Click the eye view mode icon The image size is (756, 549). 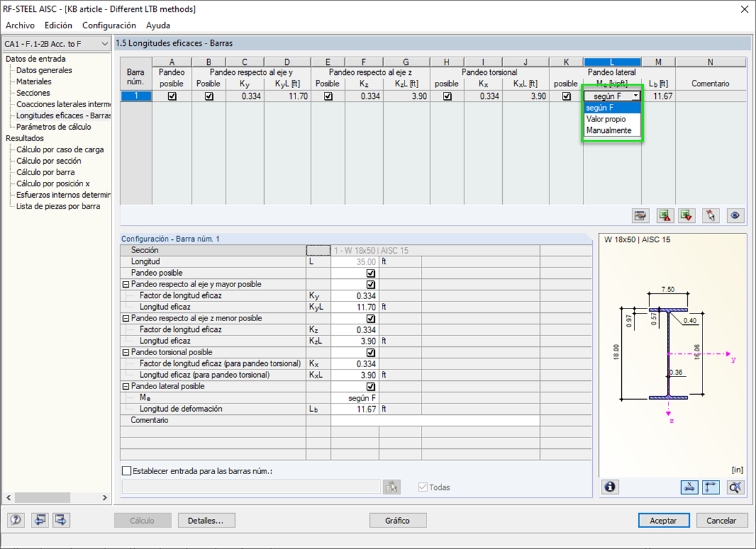[x=735, y=215]
